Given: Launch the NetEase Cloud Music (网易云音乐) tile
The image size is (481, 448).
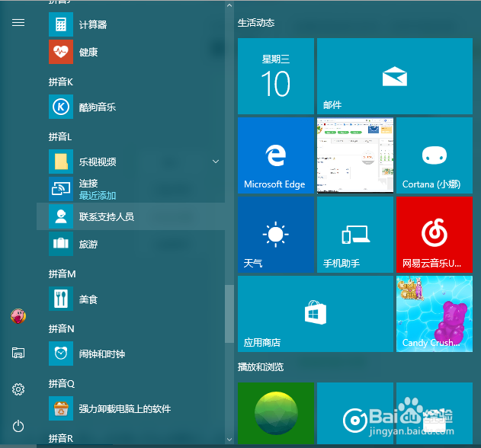Looking at the screenshot, I should (x=435, y=235).
